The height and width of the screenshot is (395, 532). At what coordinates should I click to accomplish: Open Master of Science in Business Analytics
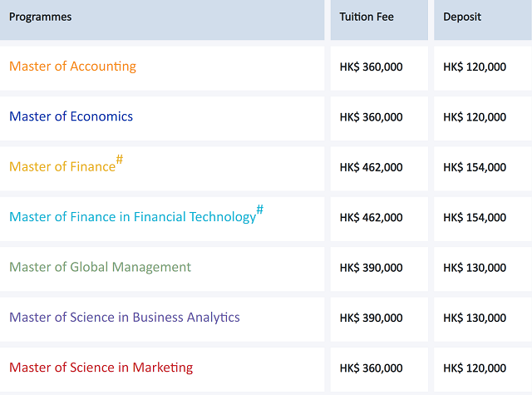[125, 318]
